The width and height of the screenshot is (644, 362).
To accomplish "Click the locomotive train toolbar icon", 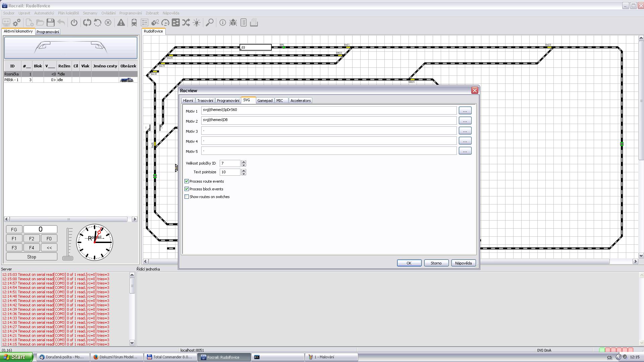I will point(134,23).
